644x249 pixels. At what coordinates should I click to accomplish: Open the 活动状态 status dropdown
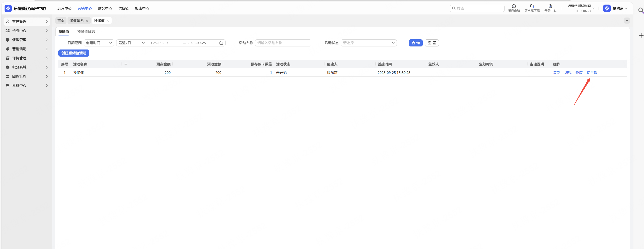tap(369, 43)
